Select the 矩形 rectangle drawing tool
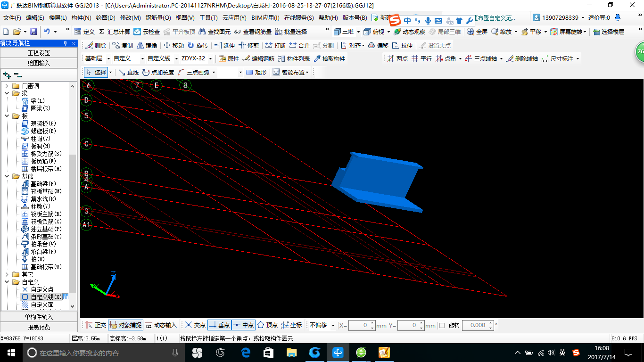The width and height of the screenshot is (644, 362). pyautogui.click(x=256, y=72)
